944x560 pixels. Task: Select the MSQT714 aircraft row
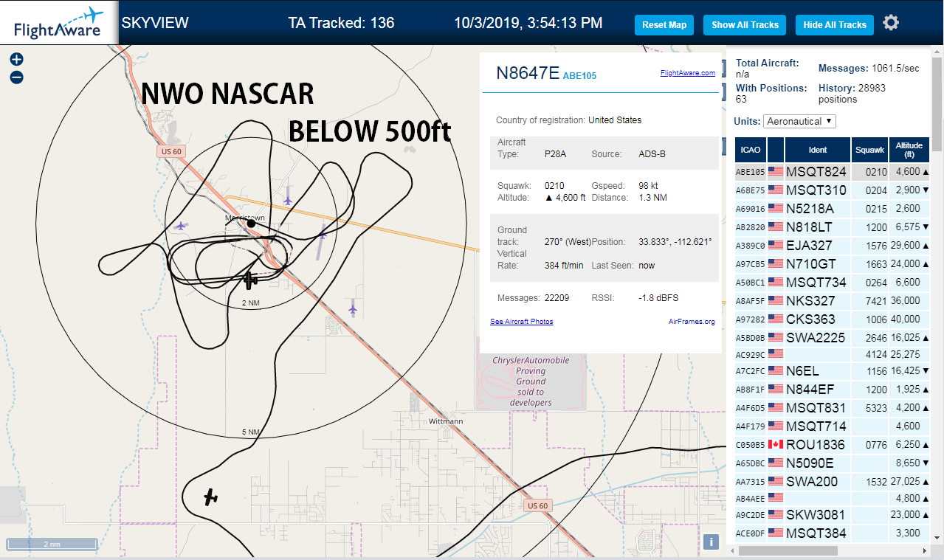pos(833,426)
